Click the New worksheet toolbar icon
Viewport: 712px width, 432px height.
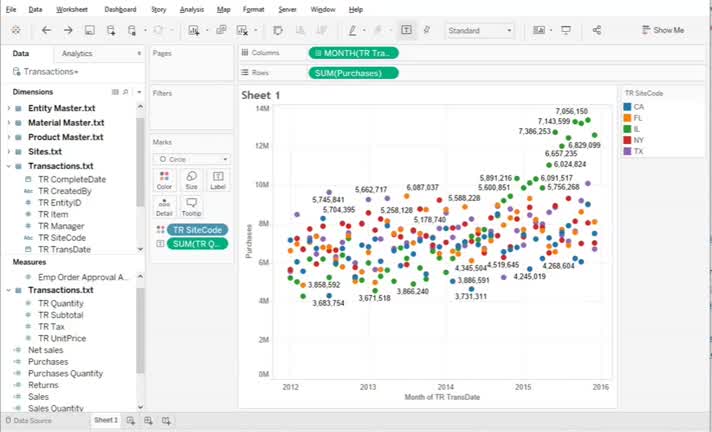pyautogui.click(x=194, y=30)
